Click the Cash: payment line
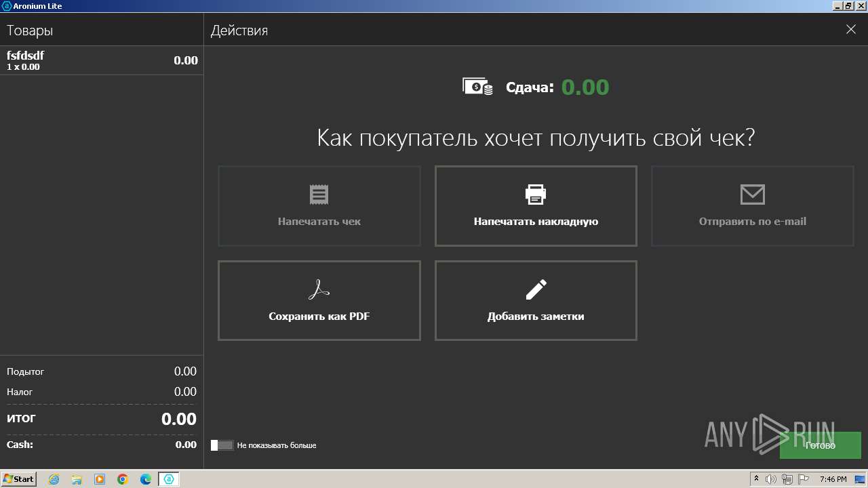868x488 pixels. pos(102,445)
